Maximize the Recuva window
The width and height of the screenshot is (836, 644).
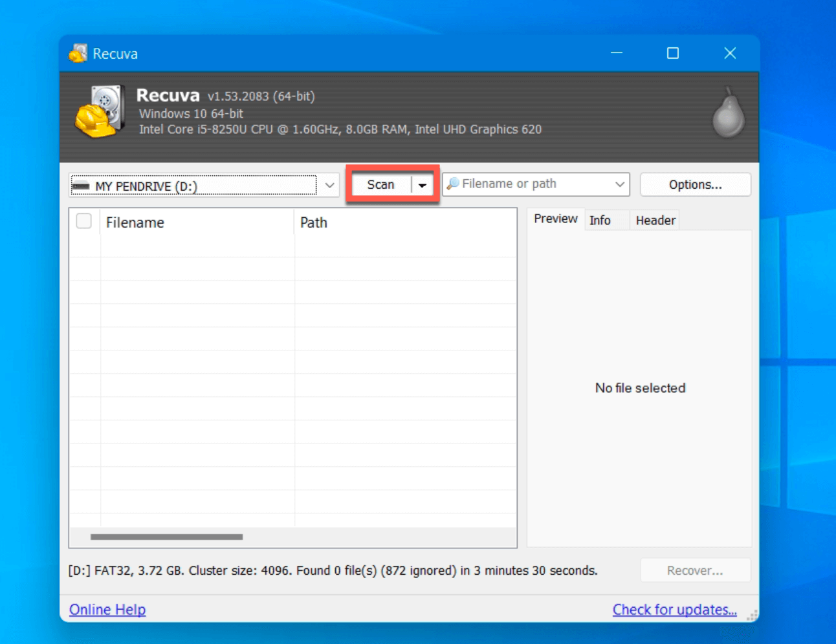[673, 53]
